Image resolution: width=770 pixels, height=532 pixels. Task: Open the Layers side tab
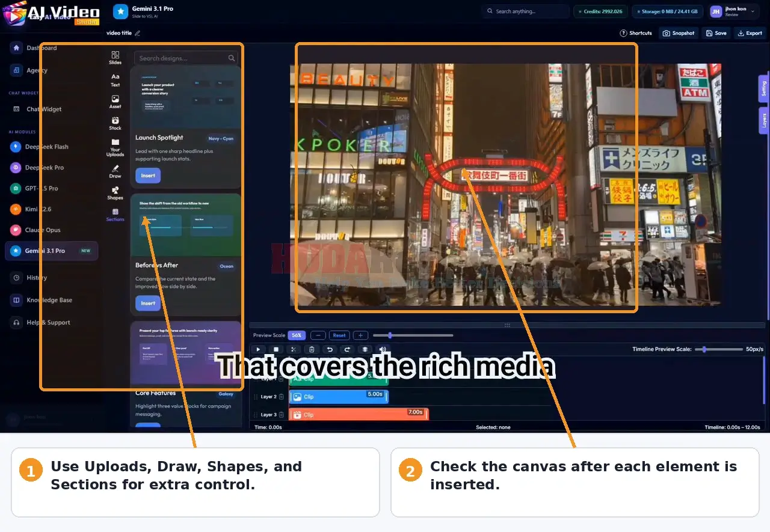(x=763, y=120)
